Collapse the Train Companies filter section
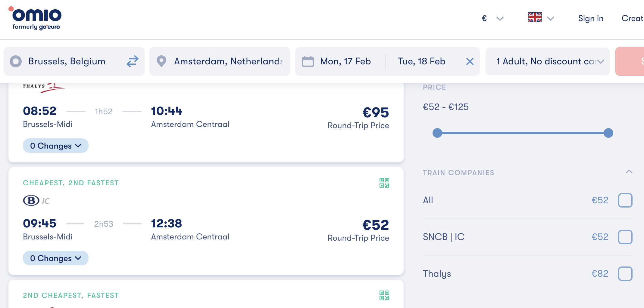This screenshot has height=308, width=644. (x=629, y=172)
